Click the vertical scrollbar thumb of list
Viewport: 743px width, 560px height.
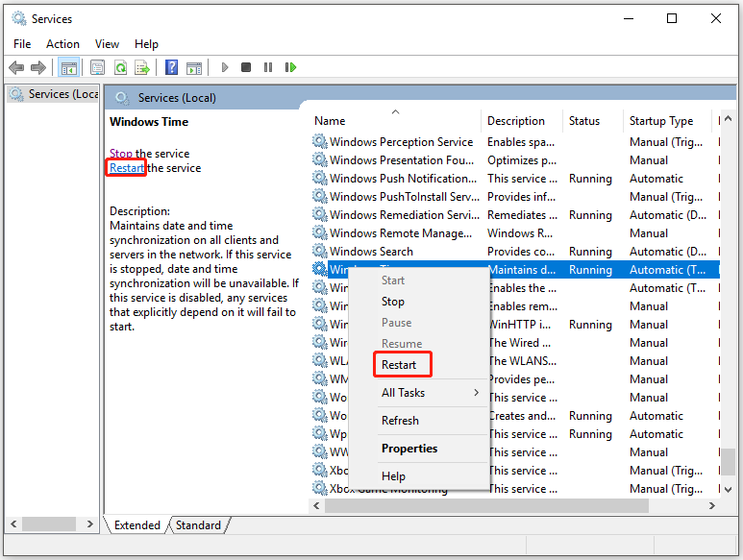(x=729, y=461)
